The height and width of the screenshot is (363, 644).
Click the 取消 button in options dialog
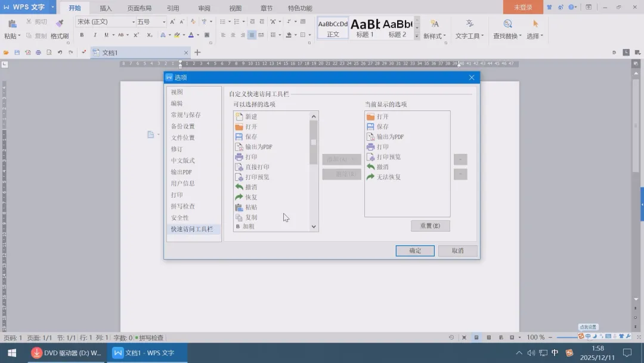[457, 251]
